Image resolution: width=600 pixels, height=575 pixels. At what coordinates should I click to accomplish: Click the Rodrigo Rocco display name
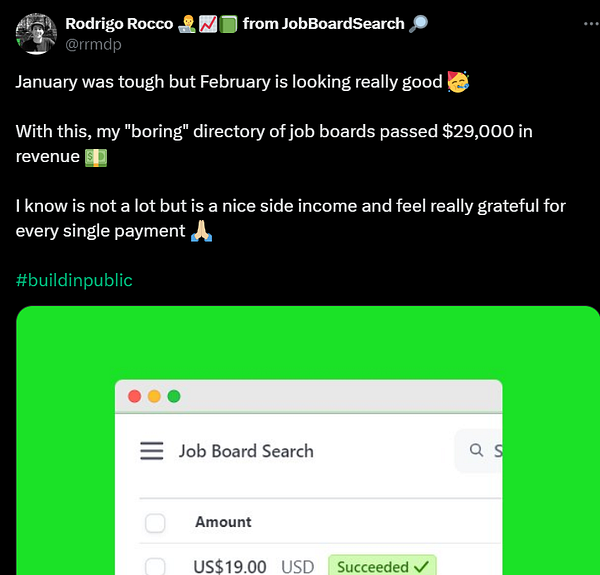[119, 24]
